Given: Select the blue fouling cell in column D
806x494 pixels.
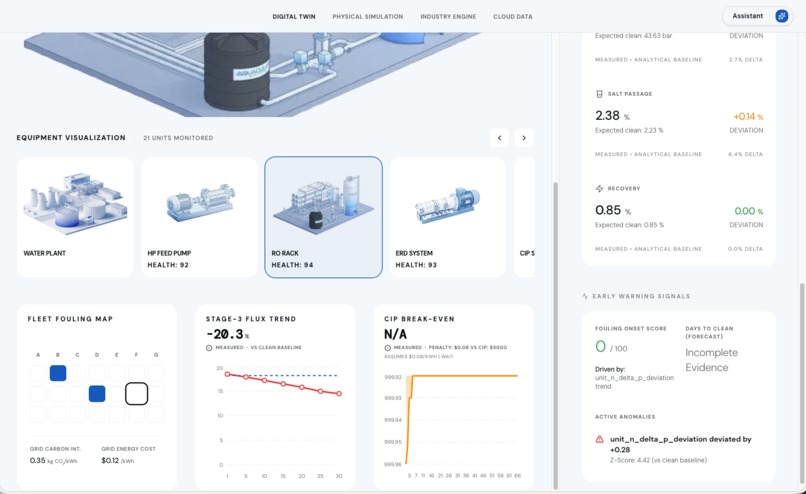Looking at the screenshot, I should [x=97, y=394].
